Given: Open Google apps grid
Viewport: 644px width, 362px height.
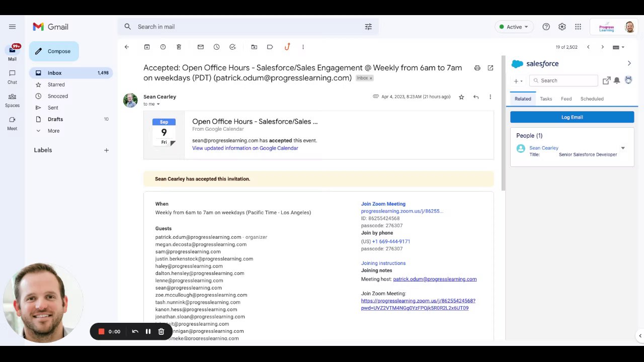Looking at the screenshot, I should click(x=578, y=27).
